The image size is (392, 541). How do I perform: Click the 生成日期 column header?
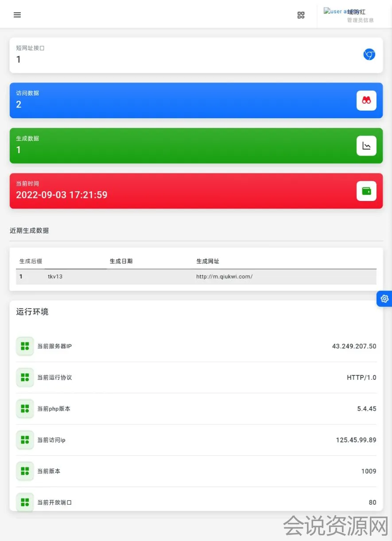point(121,261)
